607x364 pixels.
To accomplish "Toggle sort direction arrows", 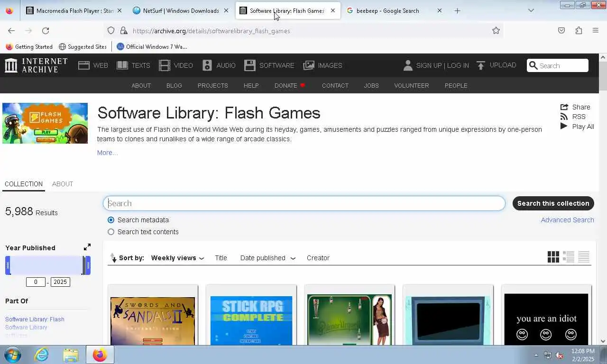I will pyautogui.click(x=113, y=258).
